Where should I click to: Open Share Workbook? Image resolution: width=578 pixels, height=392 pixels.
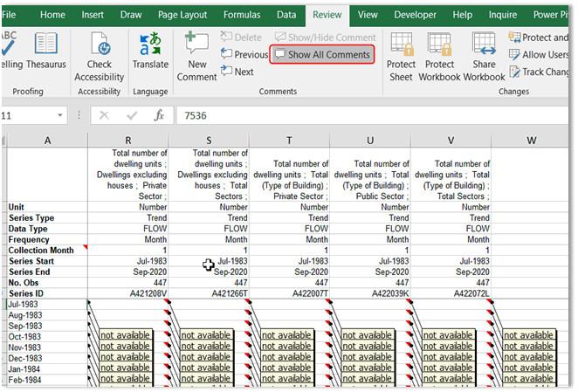pos(484,57)
